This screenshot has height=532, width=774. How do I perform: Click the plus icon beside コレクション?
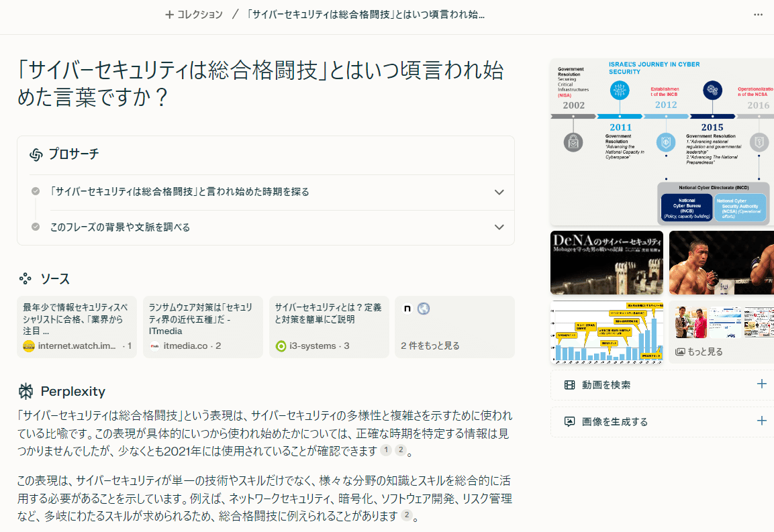169,15
